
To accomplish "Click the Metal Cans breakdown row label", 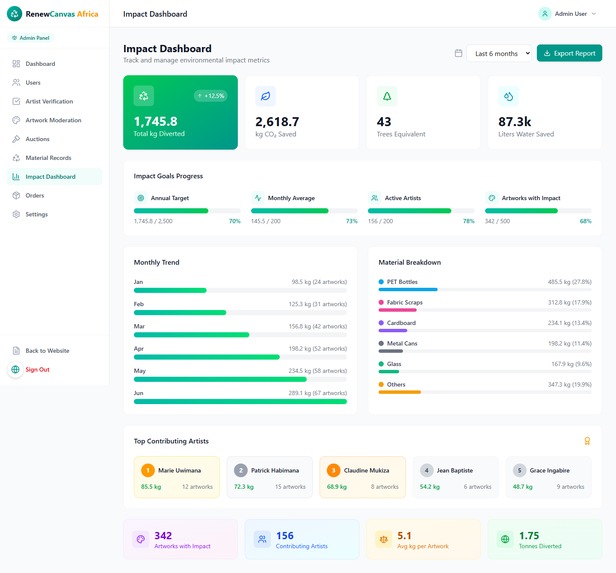I will [402, 344].
